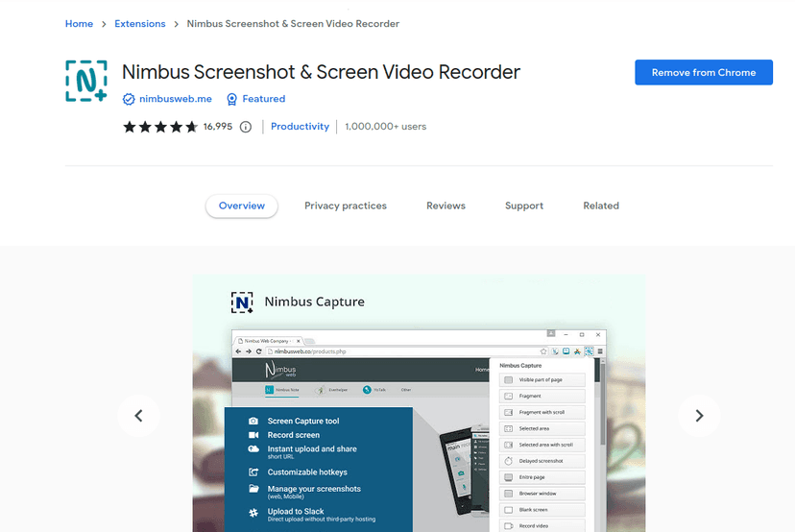Click 'Selected area' option in preview
The height and width of the screenshot is (532, 795).
click(x=542, y=428)
